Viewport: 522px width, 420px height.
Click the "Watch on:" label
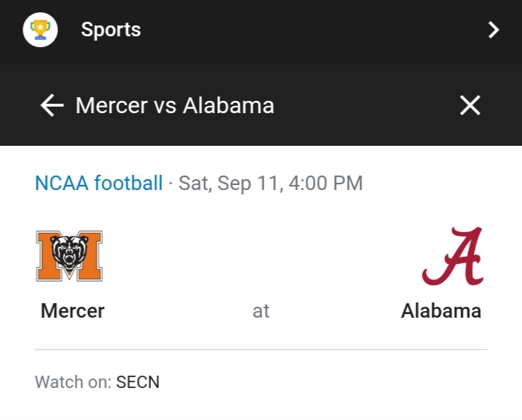tap(73, 382)
